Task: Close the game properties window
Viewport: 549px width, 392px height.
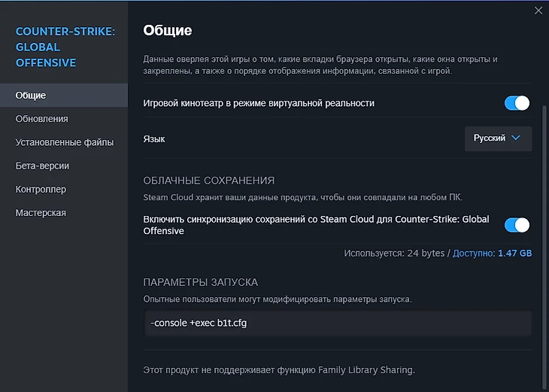Action: [538, 11]
